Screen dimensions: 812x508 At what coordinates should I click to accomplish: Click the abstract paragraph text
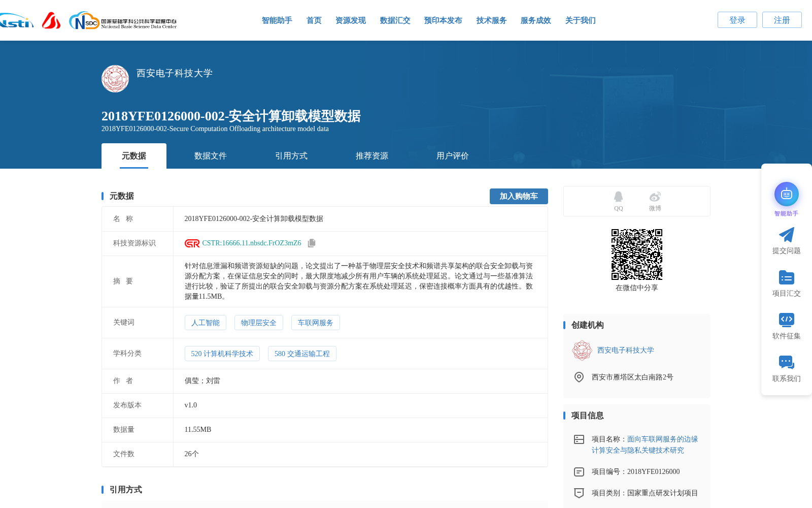(359, 281)
